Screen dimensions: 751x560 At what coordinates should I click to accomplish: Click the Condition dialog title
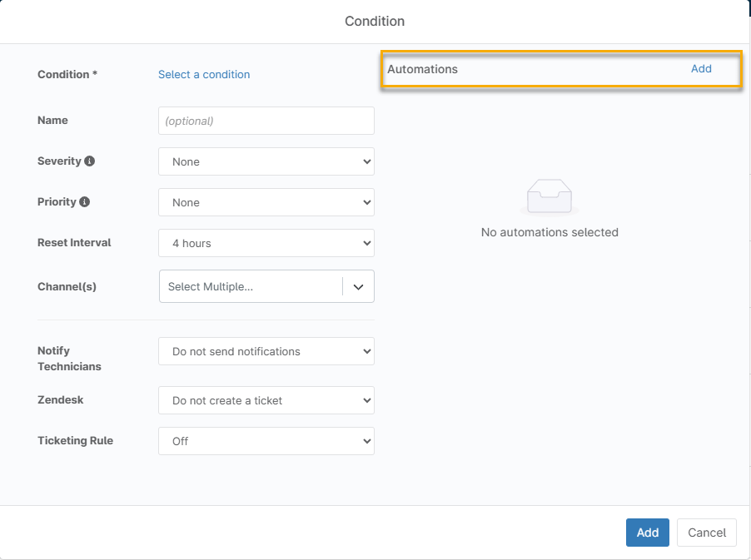tap(375, 21)
